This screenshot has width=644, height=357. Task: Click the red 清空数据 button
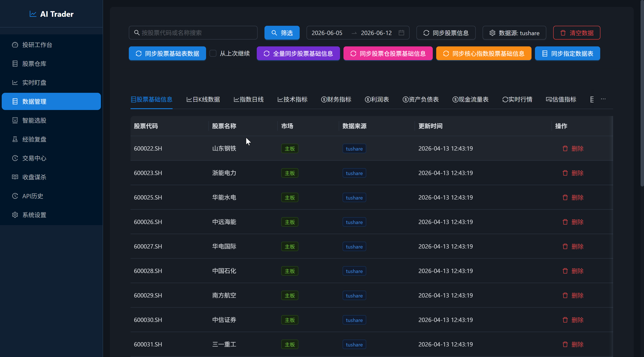(577, 33)
